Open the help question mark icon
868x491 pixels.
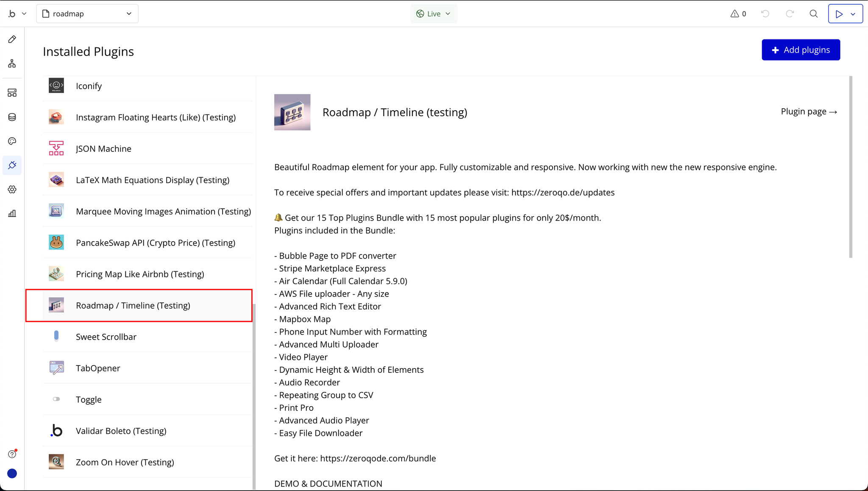coord(12,454)
